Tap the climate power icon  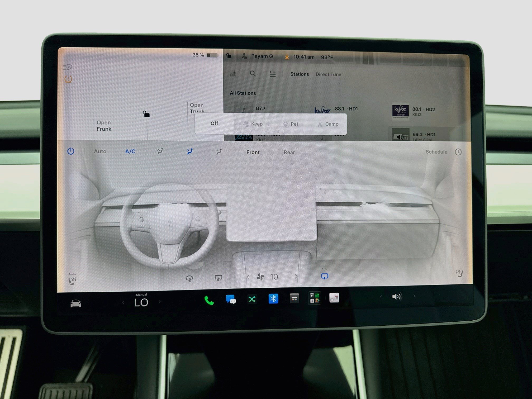click(71, 151)
